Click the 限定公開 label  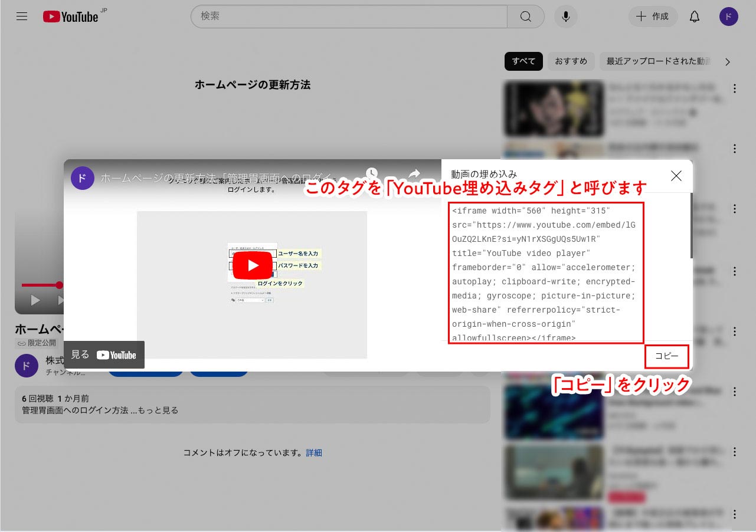tap(36, 343)
